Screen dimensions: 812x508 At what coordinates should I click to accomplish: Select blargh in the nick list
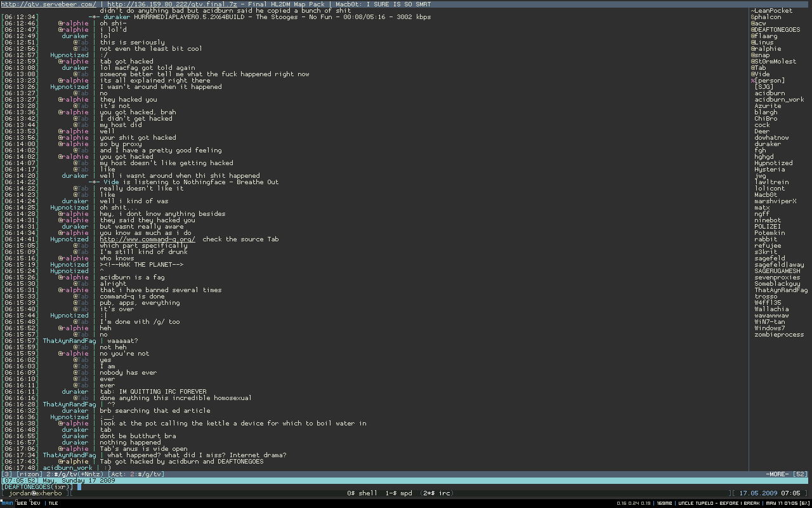click(766, 112)
